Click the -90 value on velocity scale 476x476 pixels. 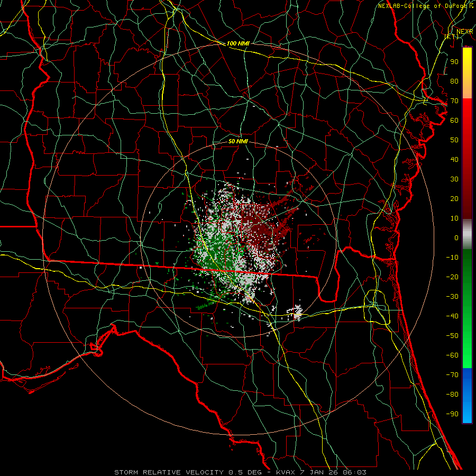click(x=452, y=414)
